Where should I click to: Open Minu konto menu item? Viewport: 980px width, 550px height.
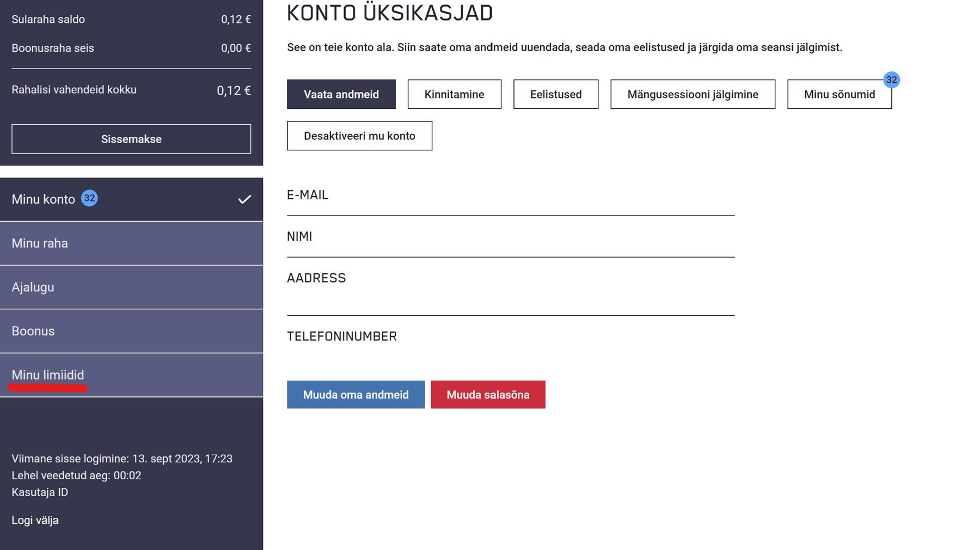click(x=131, y=199)
